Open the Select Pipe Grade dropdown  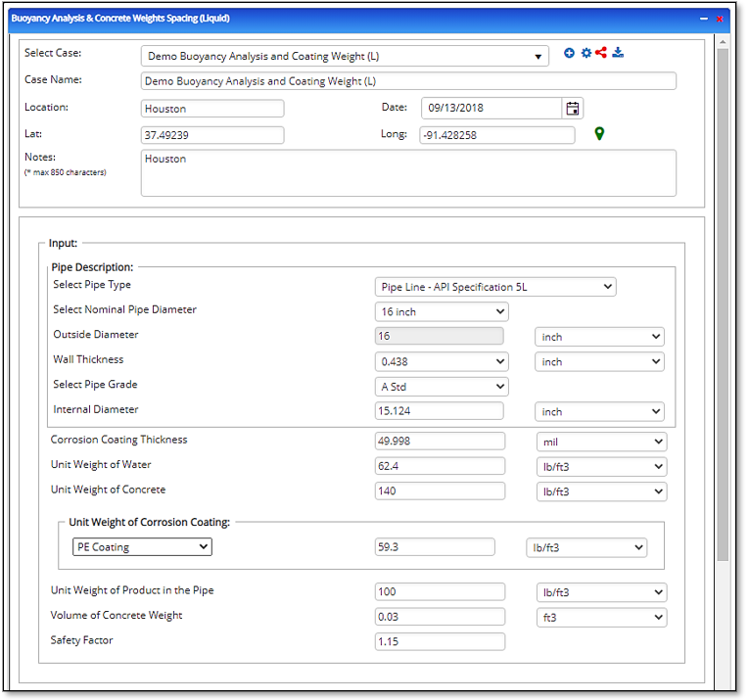442,387
